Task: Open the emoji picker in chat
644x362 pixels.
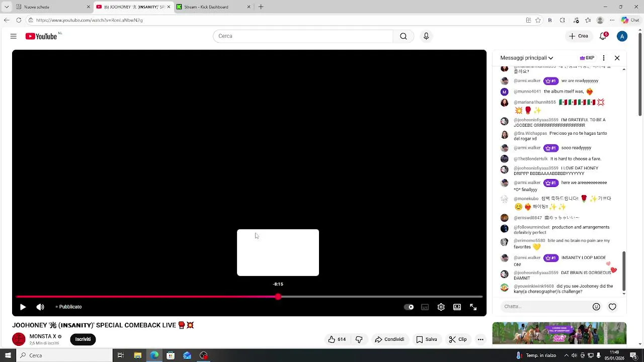Action: (x=596, y=307)
